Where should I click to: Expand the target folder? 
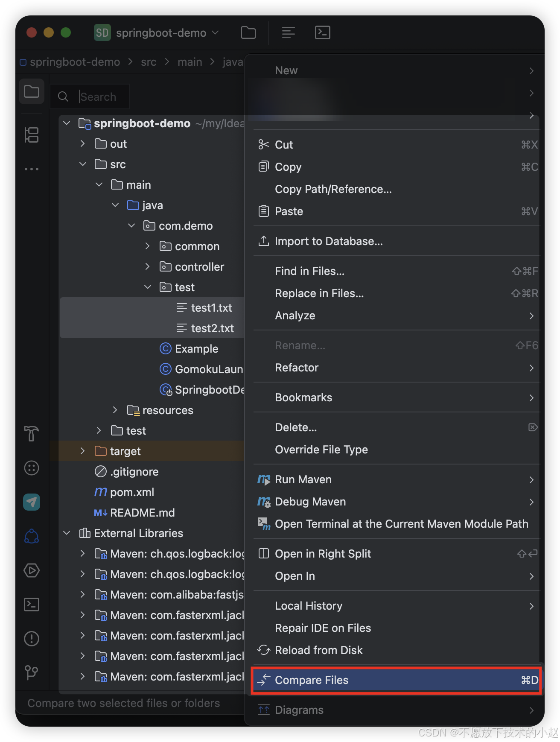point(83,451)
